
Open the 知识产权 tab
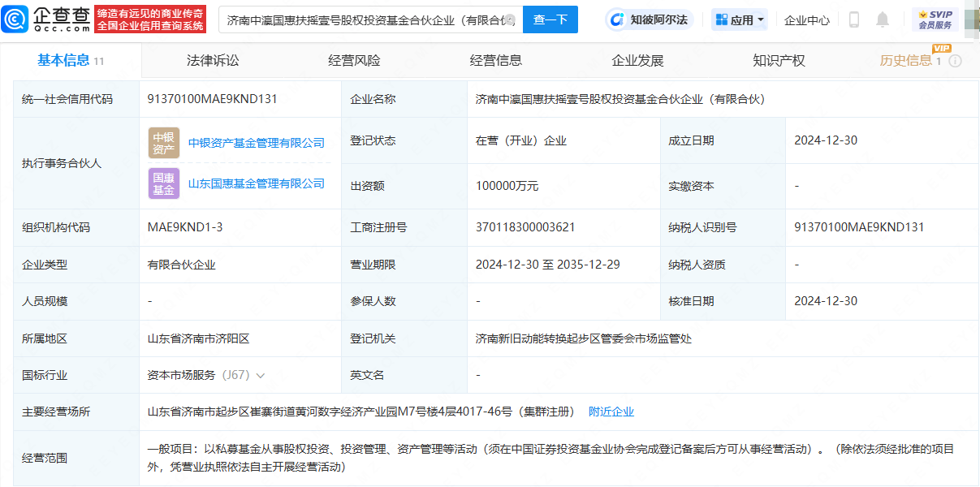click(x=779, y=61)
